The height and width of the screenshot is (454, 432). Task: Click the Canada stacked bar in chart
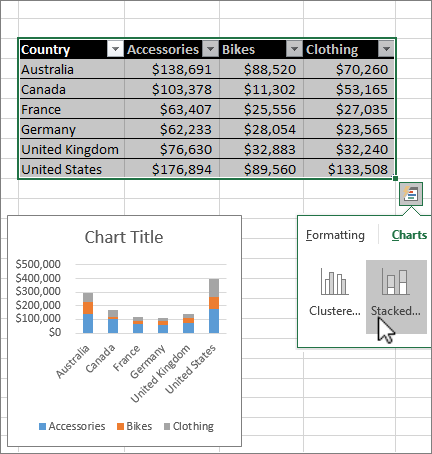(113, 322)
